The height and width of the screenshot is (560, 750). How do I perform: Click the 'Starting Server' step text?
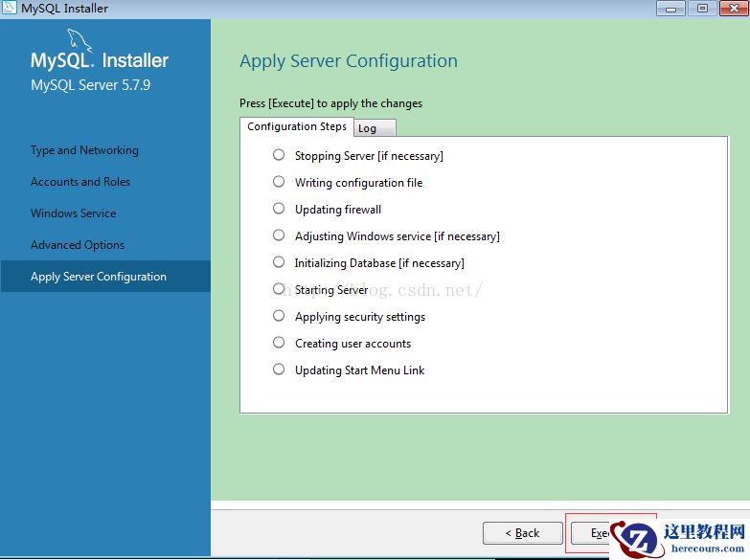(x=331, y=290)
